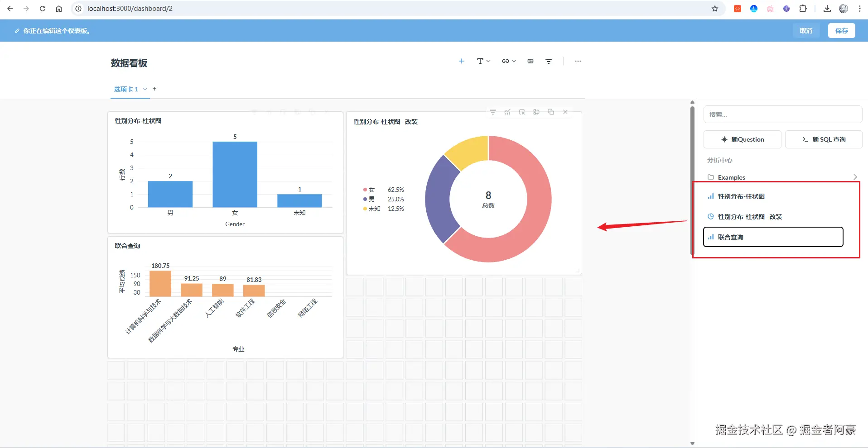Screen dimensions: 868x448
Task: Click the 分析中心 label
Action: (x=719, y=160)
